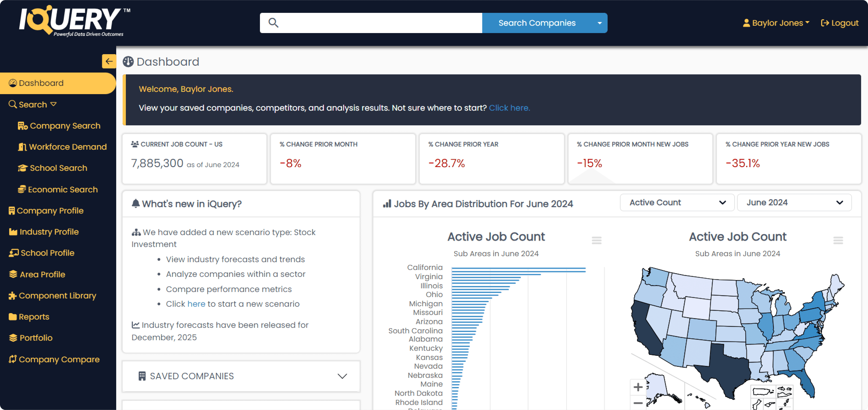Click 'here' to start a new scenario
The height and width of the screenshot is (410, 868).
(x=196, y=304)
